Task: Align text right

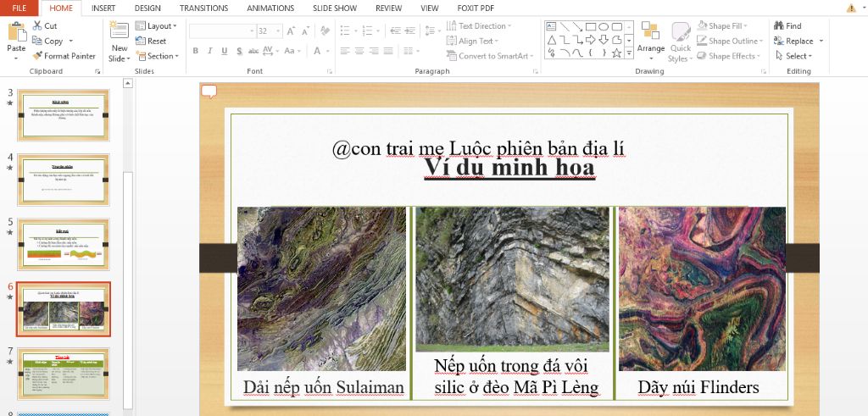Action: (374, 51)
